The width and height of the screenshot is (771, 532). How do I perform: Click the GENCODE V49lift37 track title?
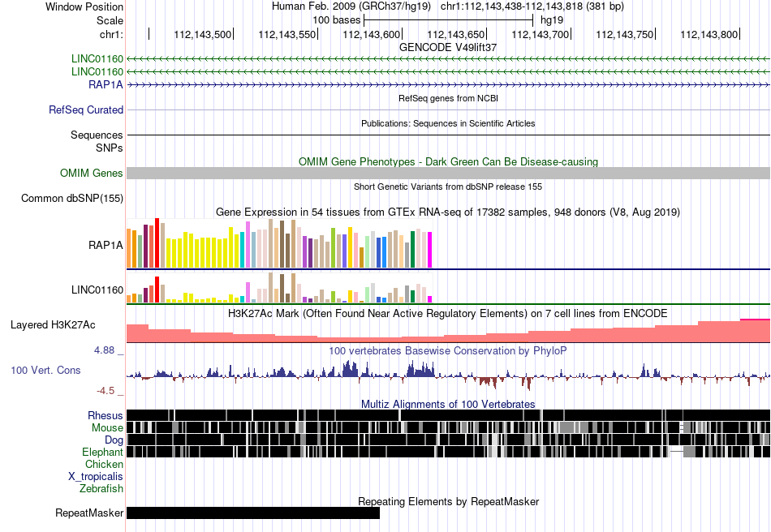point(448,47)
